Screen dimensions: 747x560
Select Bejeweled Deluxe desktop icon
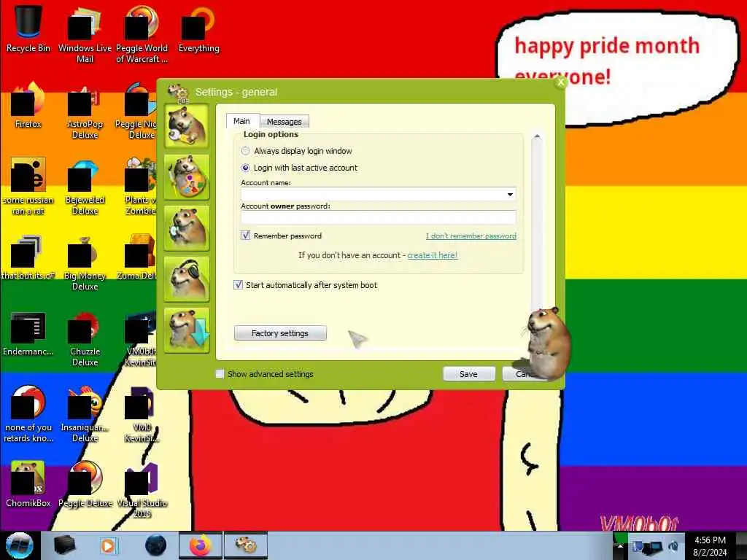(x=85, y=187)
